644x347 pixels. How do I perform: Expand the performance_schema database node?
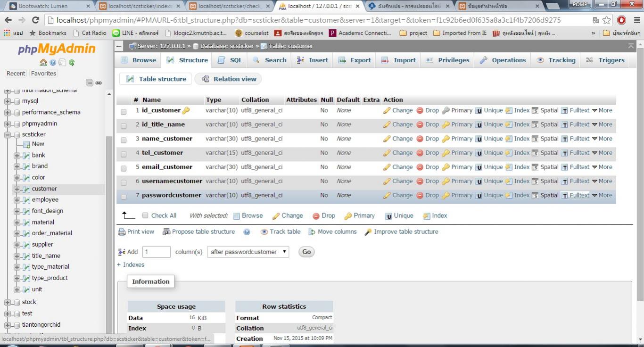pyautogui.click(x=8, y=112)
